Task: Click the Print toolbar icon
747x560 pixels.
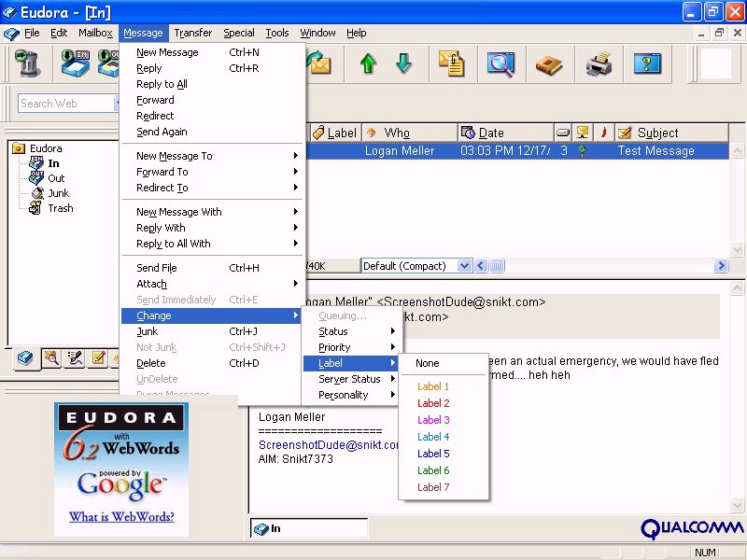Action: tap(599, 63)
